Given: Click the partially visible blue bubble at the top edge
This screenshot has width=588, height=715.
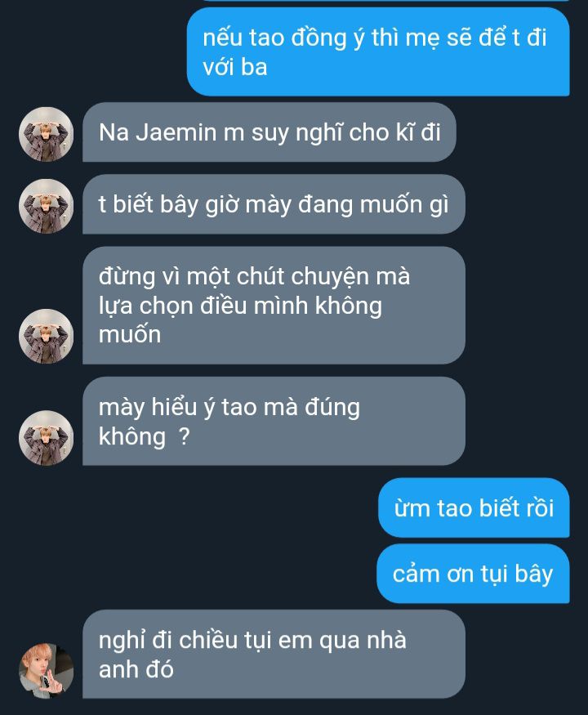Looking at the screenshot, I should pyautogui.click(x=385, y=1).
